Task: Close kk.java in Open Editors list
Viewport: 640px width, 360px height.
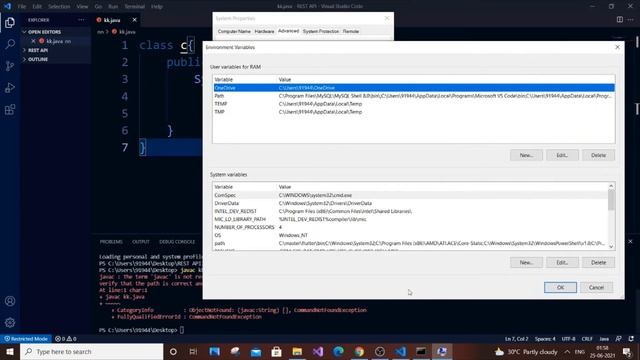Action: (x=33, y=41)
